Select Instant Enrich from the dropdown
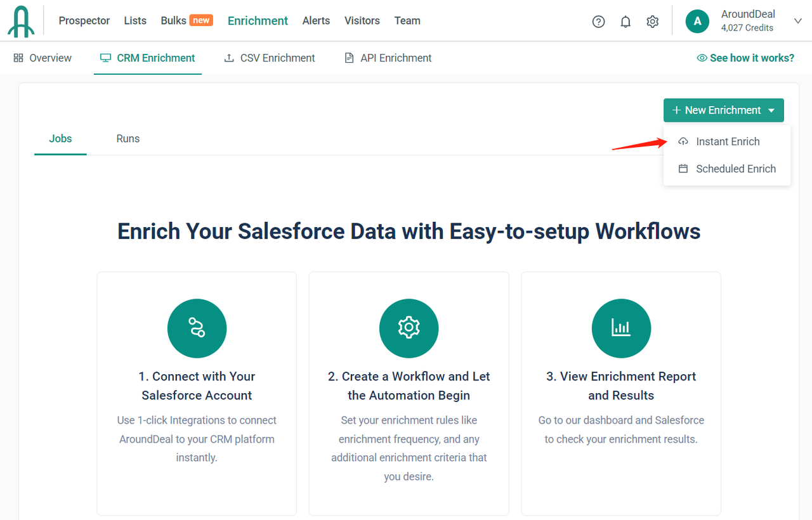812x520 pixels. click(x=727, y=141)
